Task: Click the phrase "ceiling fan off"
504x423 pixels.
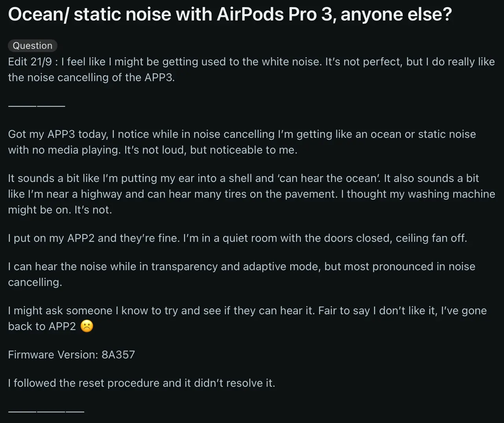Action: [x=431, y=238]
